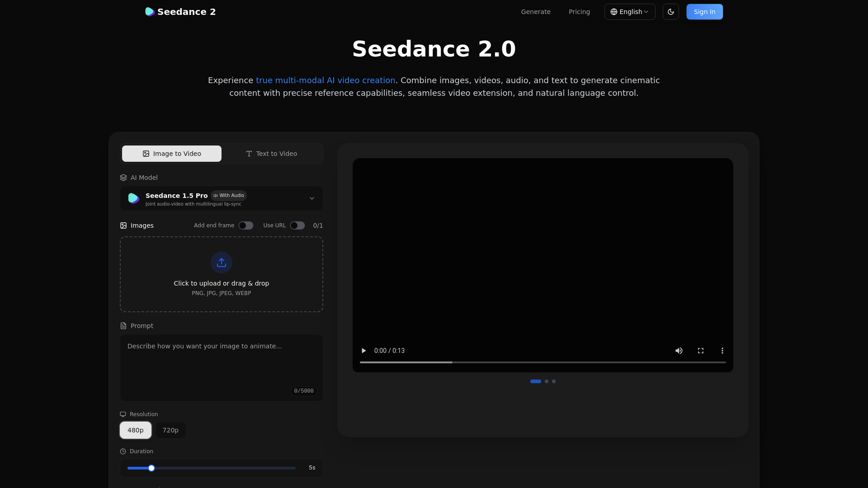The height and width of the screenshot is (488, 868).
Task: Click into the Prompt text area
Action: tap(222, 368)
